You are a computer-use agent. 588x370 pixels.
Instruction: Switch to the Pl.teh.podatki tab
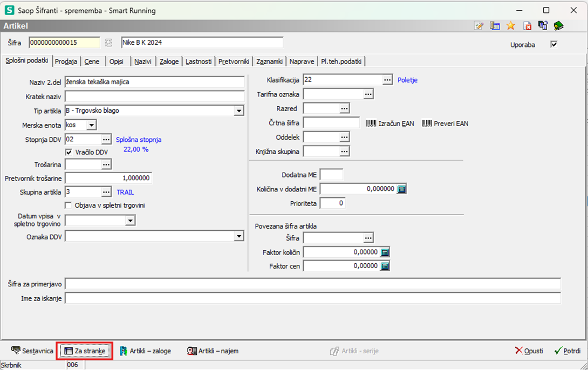(x=341, y=61)
